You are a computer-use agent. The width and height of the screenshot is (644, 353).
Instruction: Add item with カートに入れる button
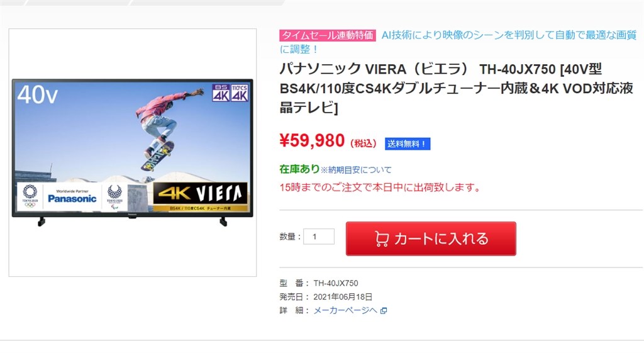pos(431,238)
